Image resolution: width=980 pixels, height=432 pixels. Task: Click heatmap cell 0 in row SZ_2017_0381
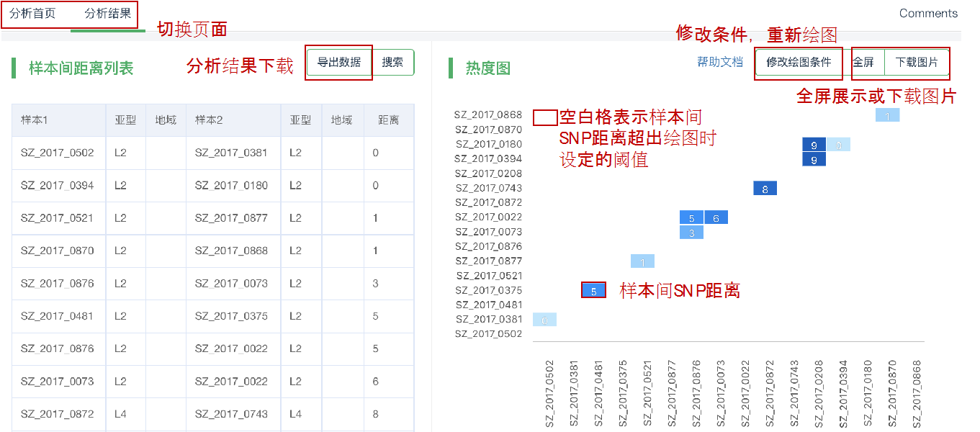pos(544,320)
